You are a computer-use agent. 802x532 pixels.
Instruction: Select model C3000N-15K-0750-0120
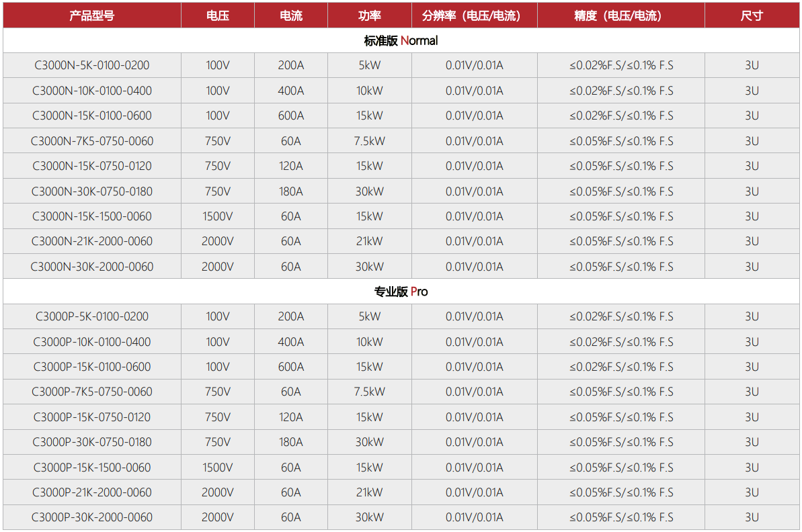[92, 166]
